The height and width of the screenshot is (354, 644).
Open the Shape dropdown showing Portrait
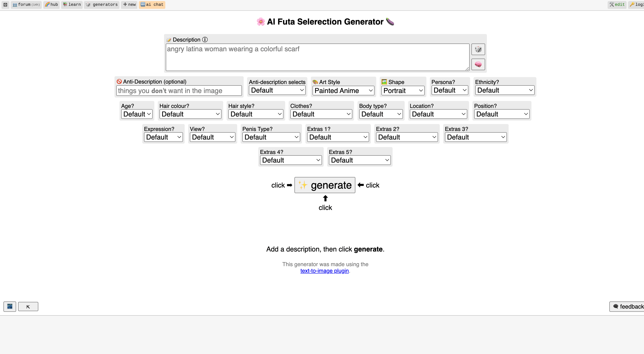click(x=403, y=91)
